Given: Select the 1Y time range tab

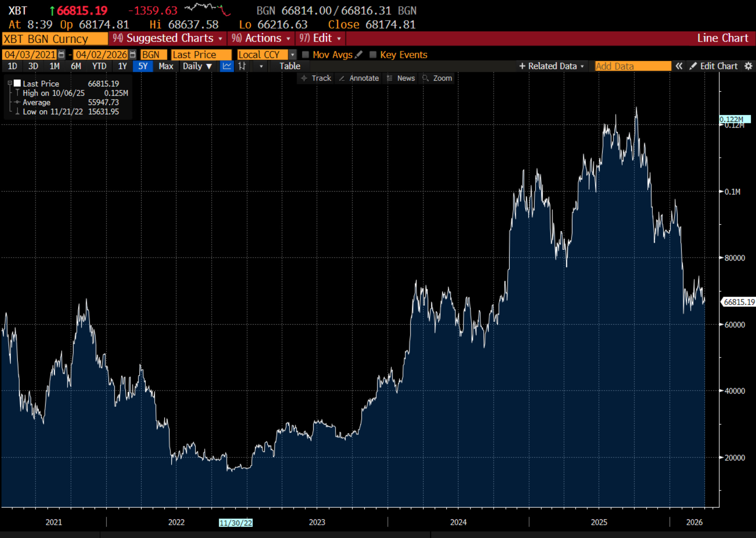Looking at the screenshot, I should [122, 66].
